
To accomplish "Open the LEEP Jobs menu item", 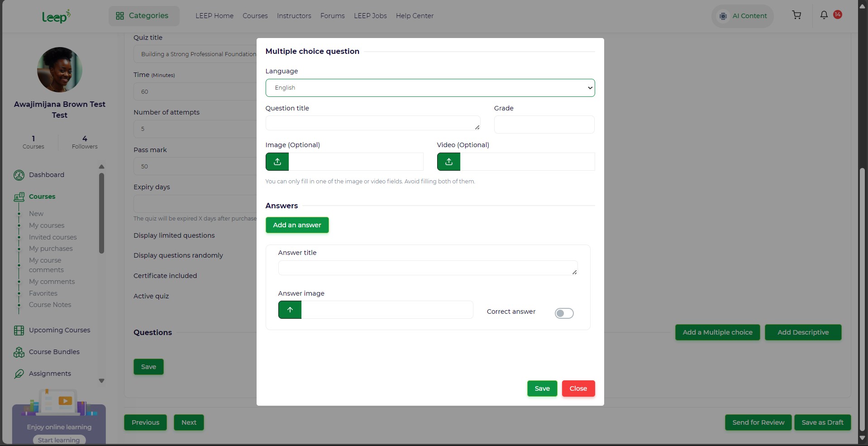I will 370,16.
